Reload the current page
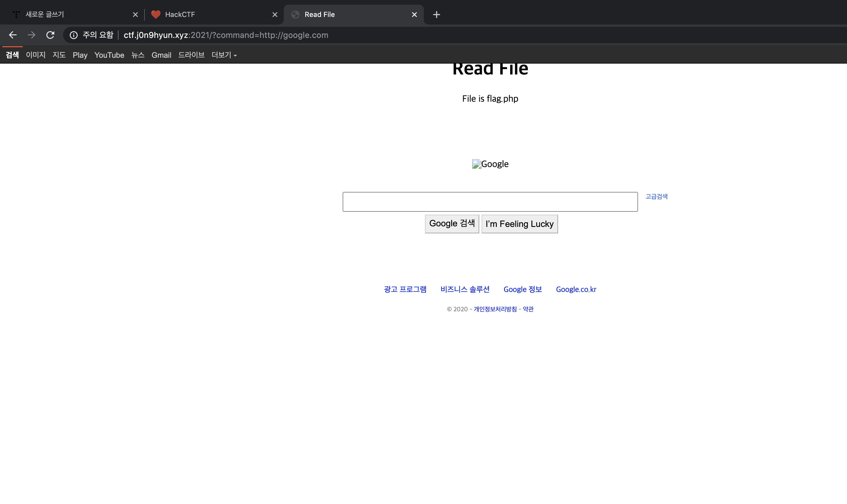 (x=50, y=35)
